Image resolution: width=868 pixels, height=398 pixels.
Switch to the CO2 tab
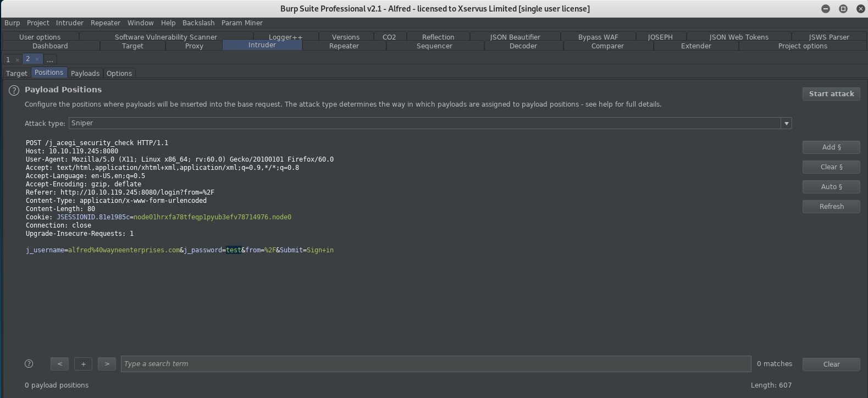(389, 37)
